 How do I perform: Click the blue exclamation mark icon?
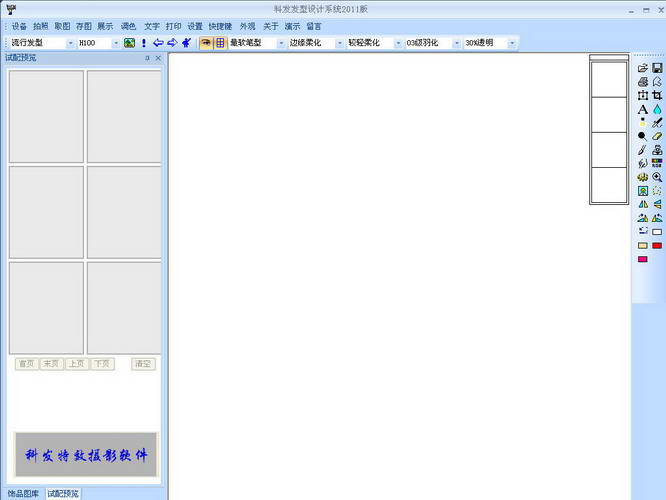tap(144, 42)
